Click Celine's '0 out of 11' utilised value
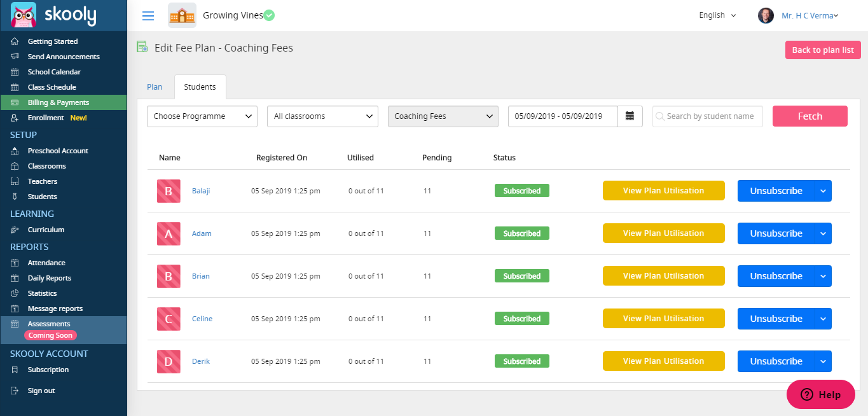This screenshot has width=868, height=416. click(366, 319)
